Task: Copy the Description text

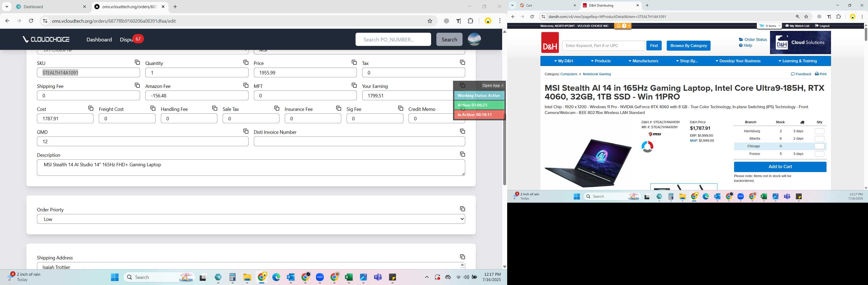Action: pyautogui.click(x=462, y=154)
